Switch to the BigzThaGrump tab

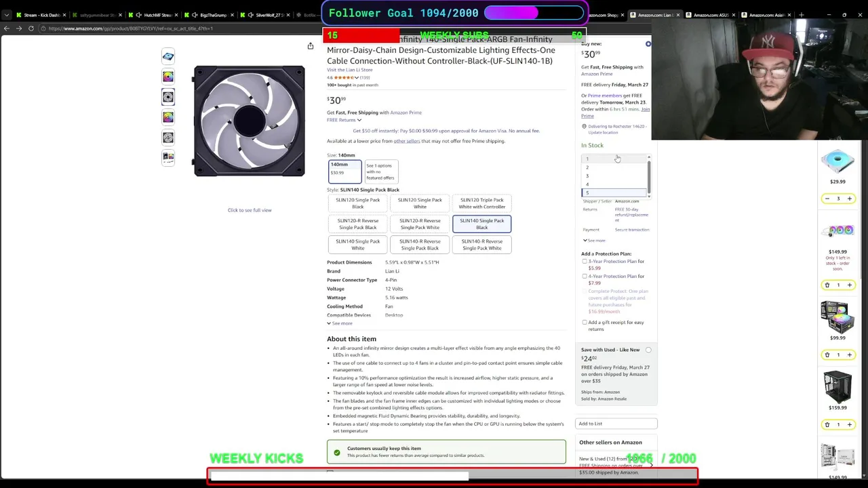point(209,15)
